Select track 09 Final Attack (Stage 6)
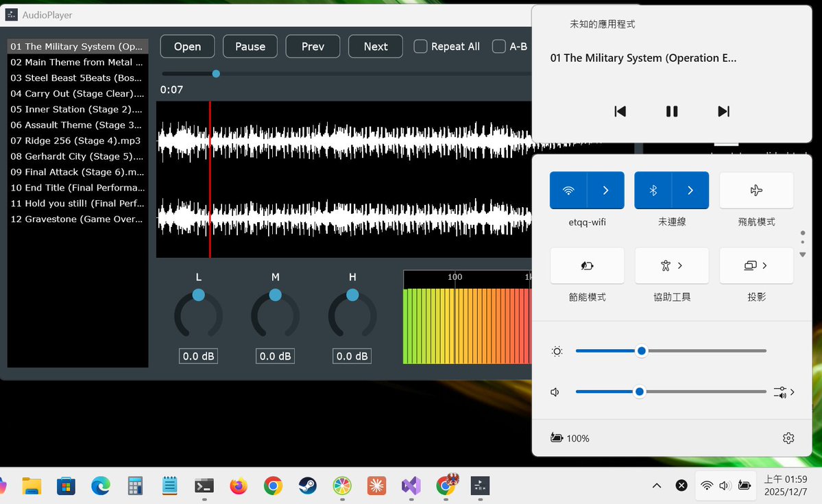Screen dimensions: 822x504 pos(77,172)
